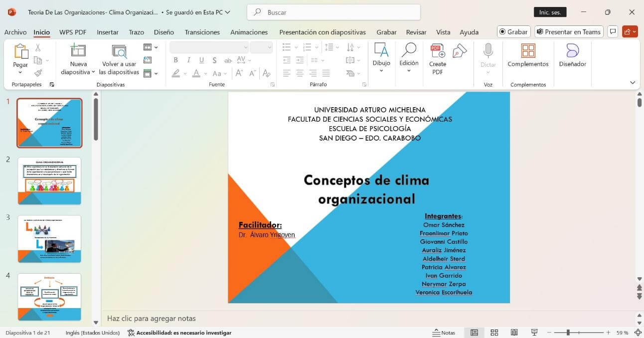Screen dimensions: 644x338
Task: Increase font size icon
Action: pos(239,73)
